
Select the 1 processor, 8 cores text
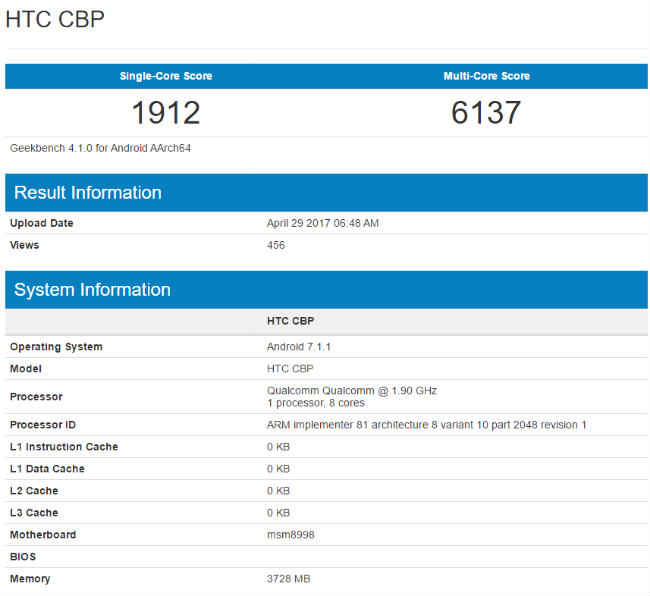point(316,403)
